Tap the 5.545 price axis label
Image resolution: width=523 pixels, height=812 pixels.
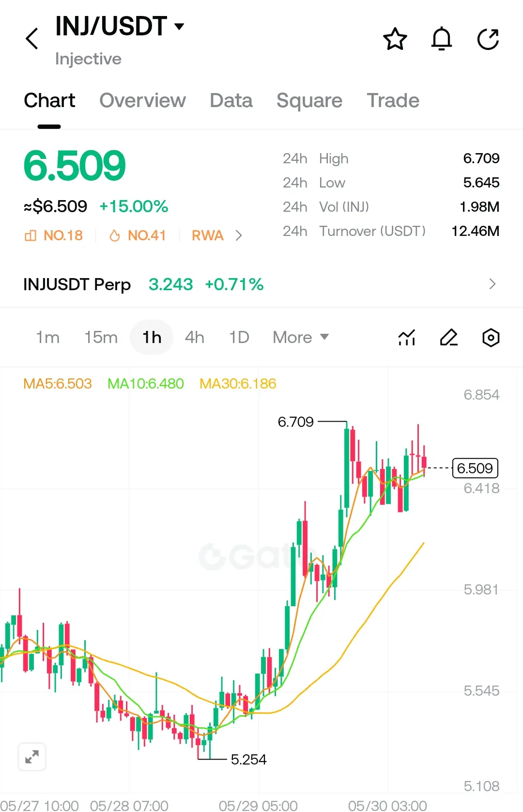click(x=481, y=691)
